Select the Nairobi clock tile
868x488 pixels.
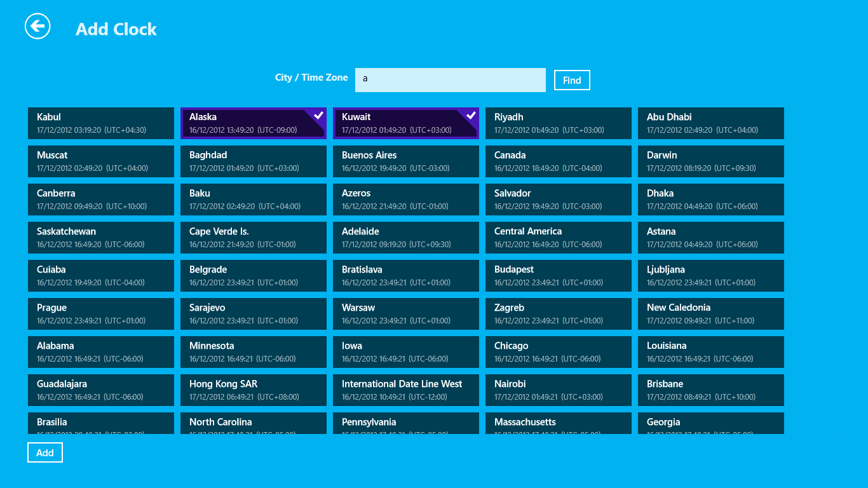[x=559, y=390]
